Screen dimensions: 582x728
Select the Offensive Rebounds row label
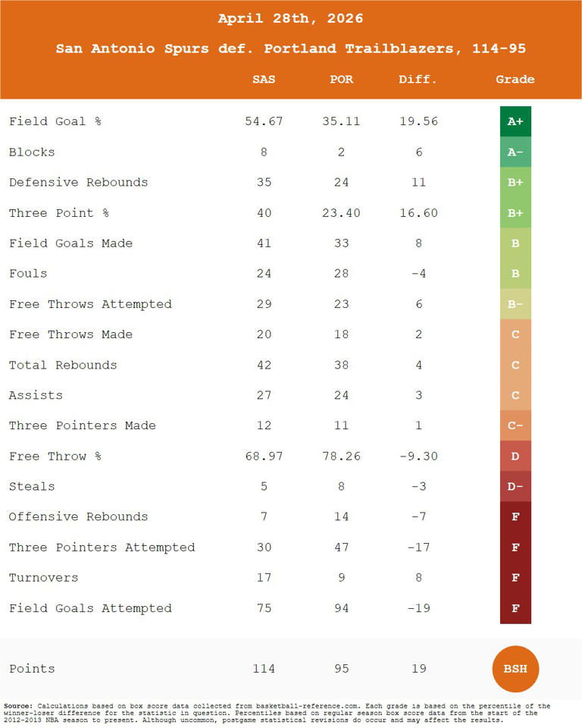[78, 516]
